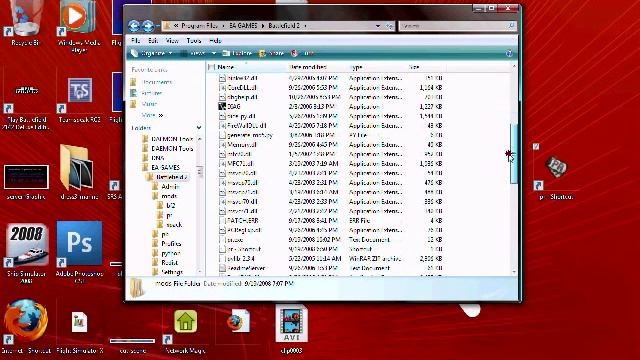Click the magnifier icon in the search box
Viewport: 640px width, 360px height.
511,26
